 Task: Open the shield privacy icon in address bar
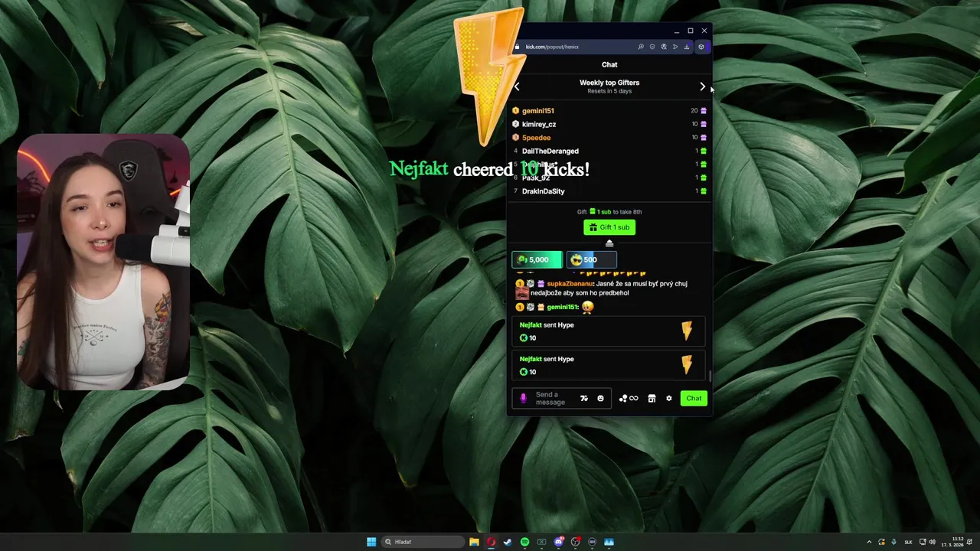click(x=652, y=47)
